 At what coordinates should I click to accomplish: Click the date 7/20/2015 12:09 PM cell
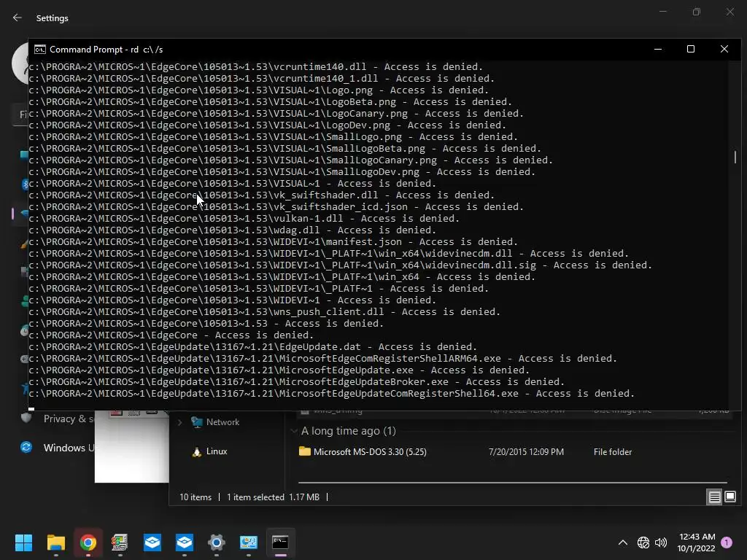coord(526,452)
